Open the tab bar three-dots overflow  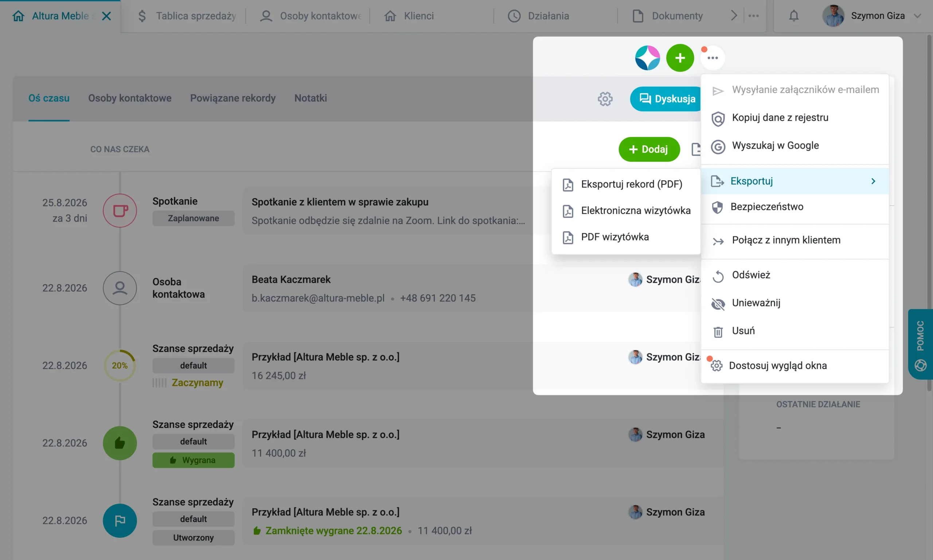tap(753, 16)
